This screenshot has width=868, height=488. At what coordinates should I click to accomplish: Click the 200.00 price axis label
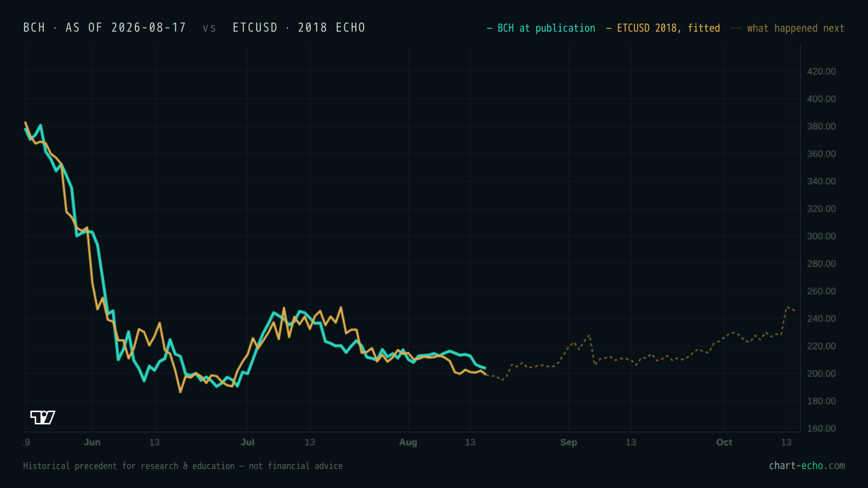click(821, 373)
